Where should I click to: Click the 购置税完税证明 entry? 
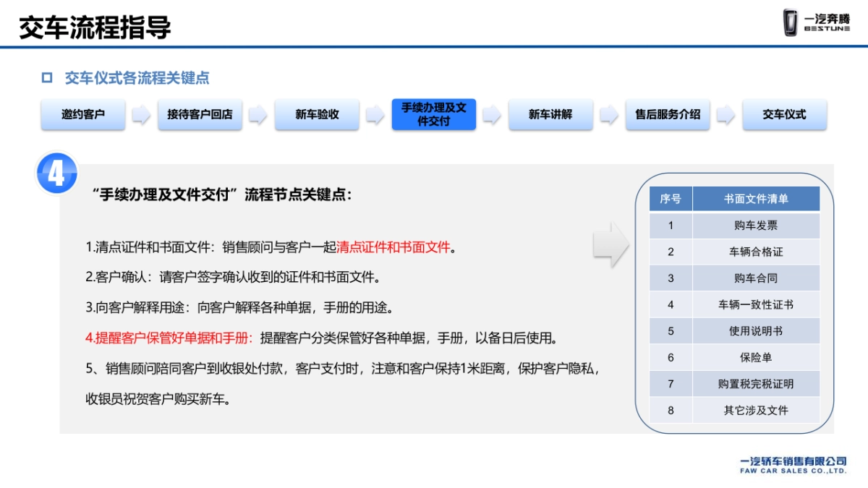(757, 384)
